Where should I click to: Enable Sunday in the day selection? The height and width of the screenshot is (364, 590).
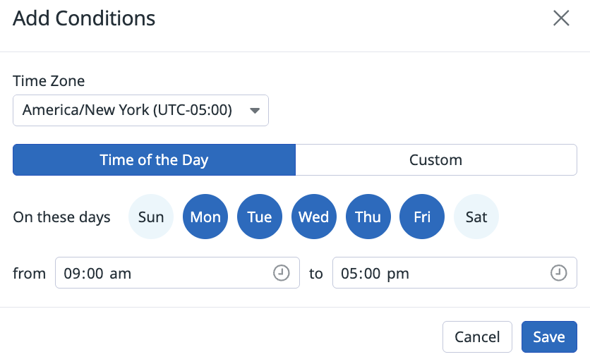[151, 217]
